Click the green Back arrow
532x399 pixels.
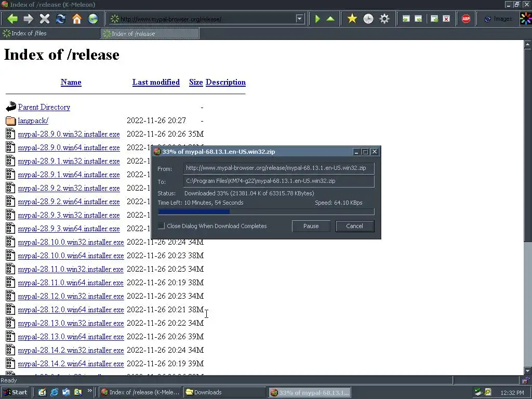tap(12, 19)
